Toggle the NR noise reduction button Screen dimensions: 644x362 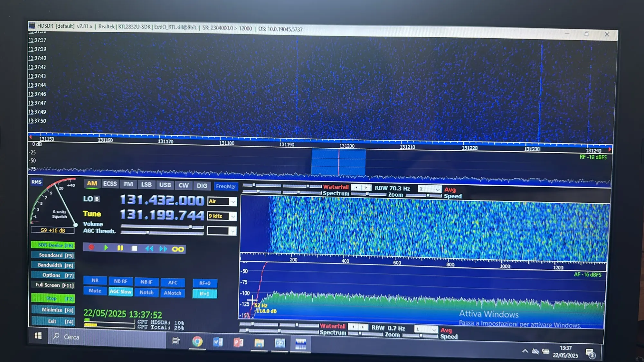point(95,280)
